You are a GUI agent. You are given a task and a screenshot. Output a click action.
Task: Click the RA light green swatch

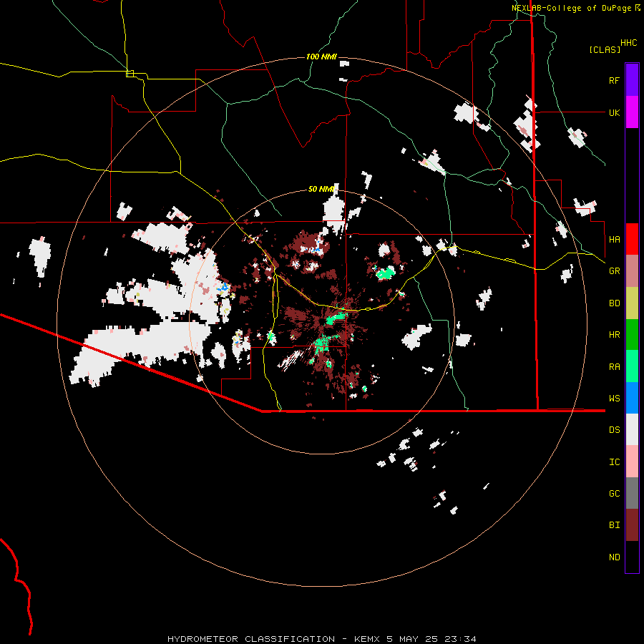[632, 366]
